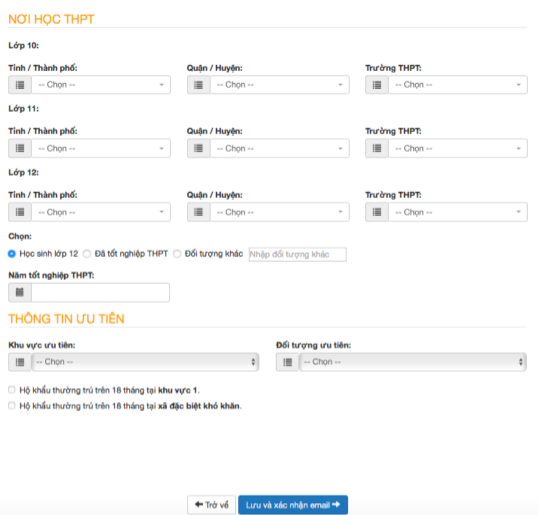Click list icon beside Lớp 10 Trường THPT
The height and width of the screenshot is (515, 538).
click(377, 85)
